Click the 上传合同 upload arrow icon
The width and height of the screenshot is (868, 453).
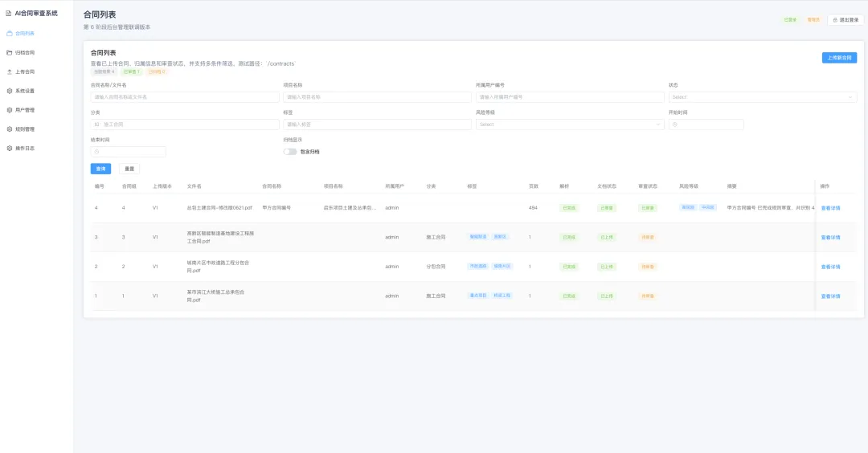pyautogui.click(x=10, y=72)
